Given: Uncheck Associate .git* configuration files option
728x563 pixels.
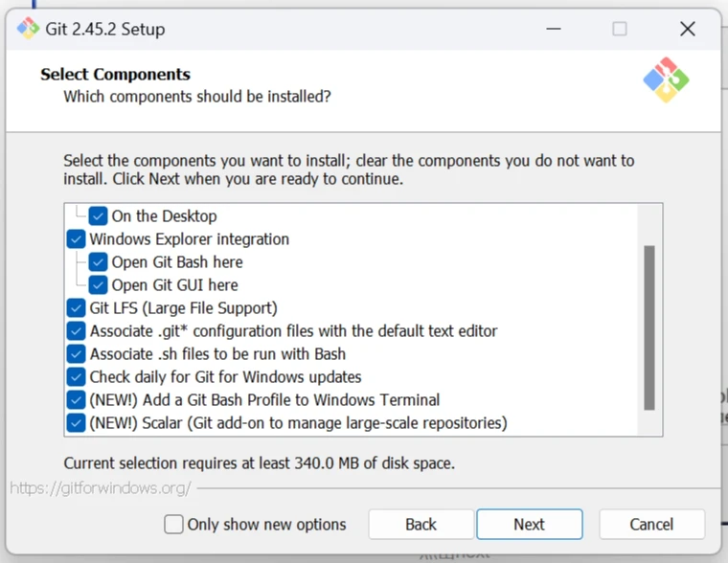Looking at the screenshot, I should (77, 331).
